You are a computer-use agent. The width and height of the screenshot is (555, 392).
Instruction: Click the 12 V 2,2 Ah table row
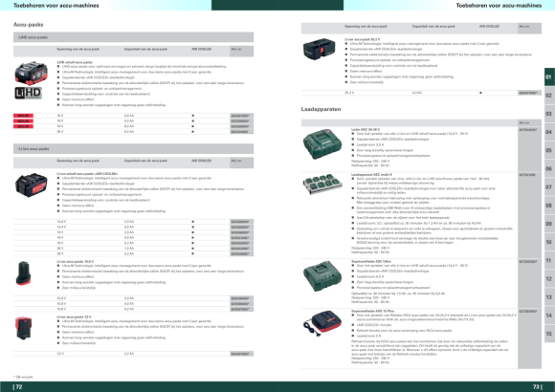(x=133, y=354)
